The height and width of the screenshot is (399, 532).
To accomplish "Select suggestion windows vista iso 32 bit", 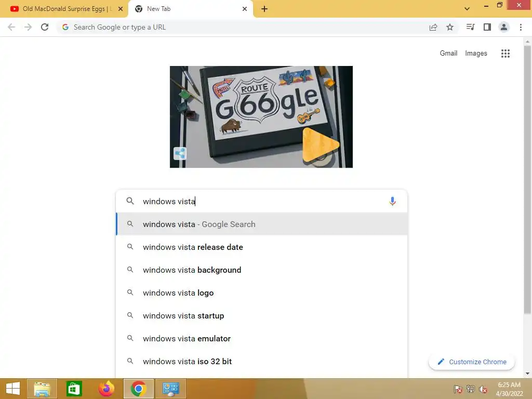I will tap(262, 362).
